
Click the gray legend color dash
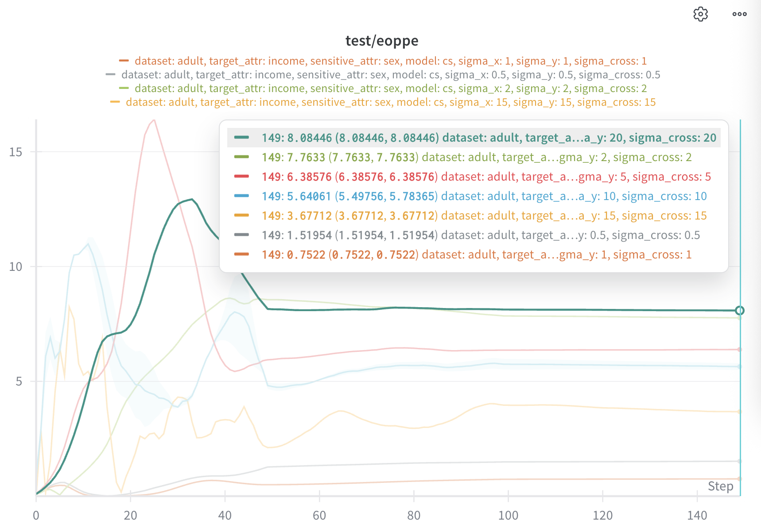111,74
